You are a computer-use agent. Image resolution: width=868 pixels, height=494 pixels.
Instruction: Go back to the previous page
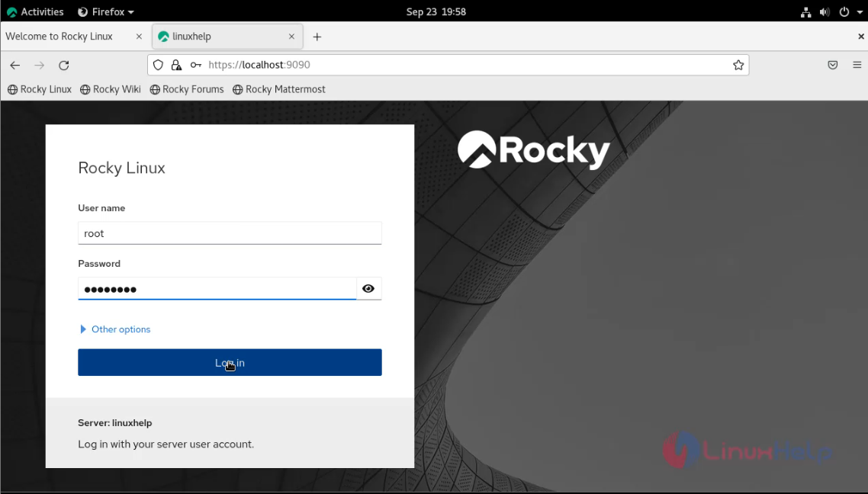(x=15, y=66)
